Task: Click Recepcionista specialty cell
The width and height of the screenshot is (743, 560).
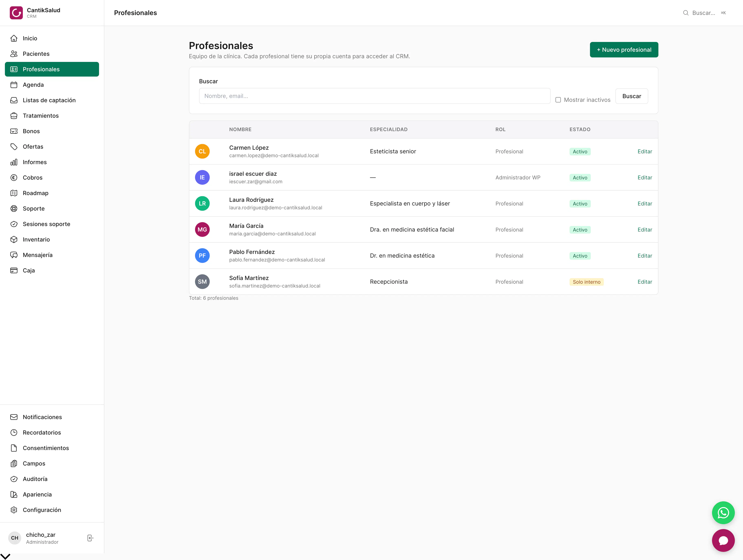Action: pos(389,282)
